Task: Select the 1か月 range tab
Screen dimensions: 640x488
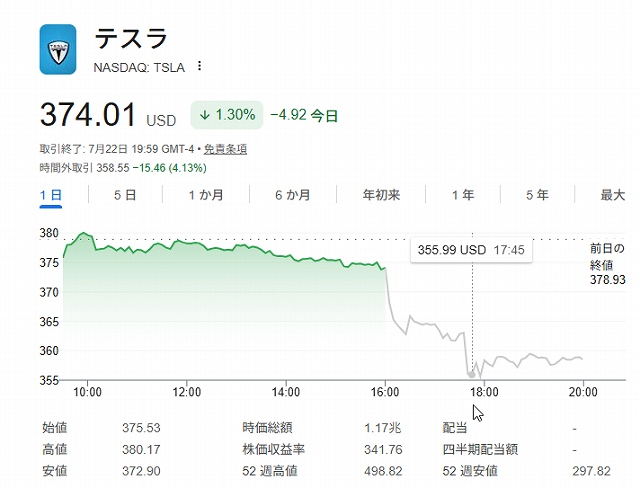Action: tap(206, 195)
